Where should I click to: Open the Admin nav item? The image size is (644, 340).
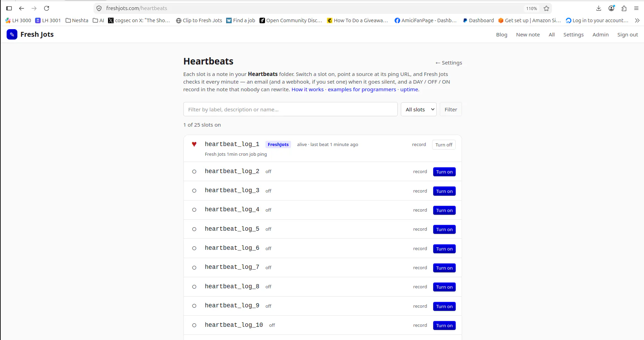tap(601, 35)
